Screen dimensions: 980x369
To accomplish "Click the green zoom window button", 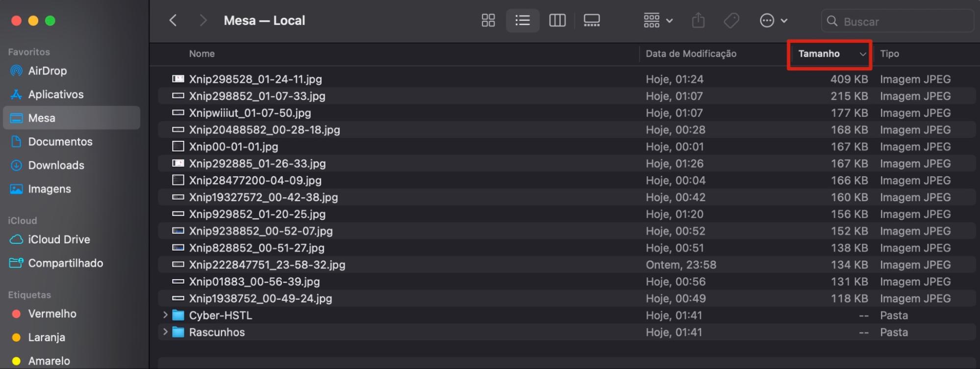I will pyautogui.click(x=50, y=21).
